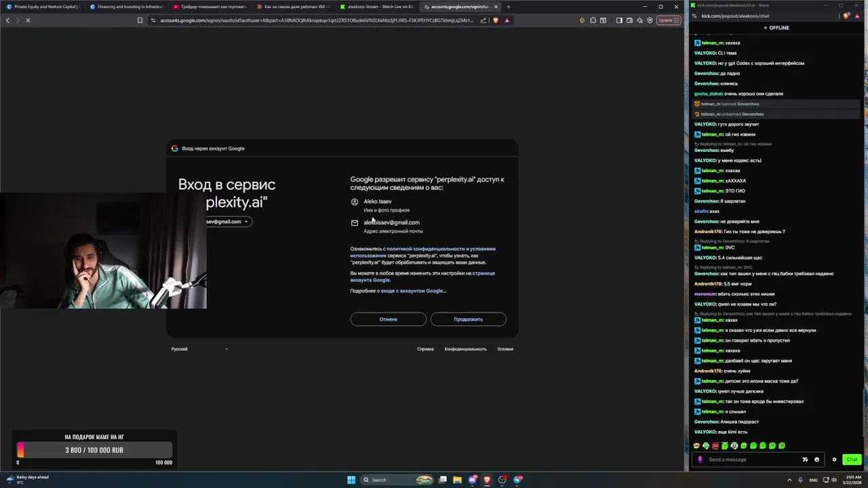The width and height of the screenshot is (868, 488).
Task: Open the Rainy days ahead weather widget
Action: click(x=28, y=479)
